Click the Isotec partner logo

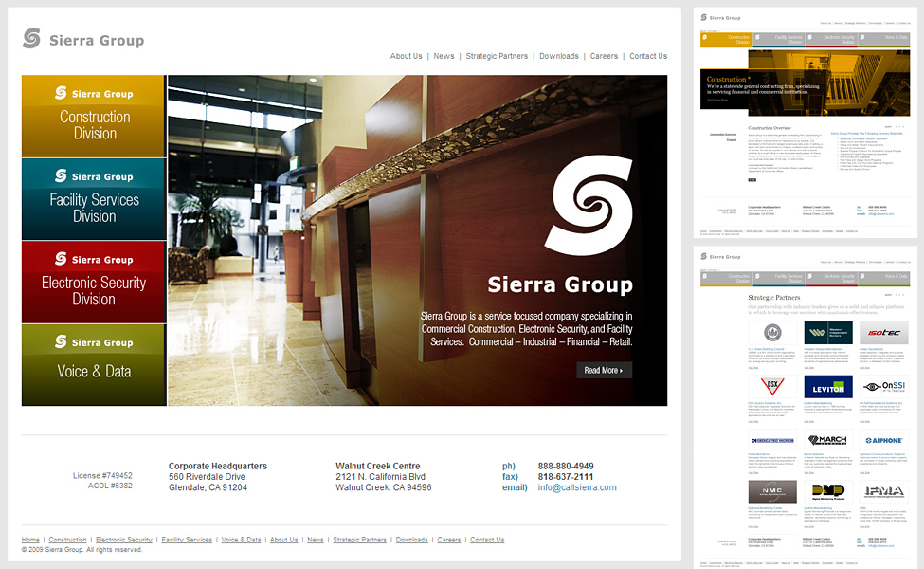click(883, 333)
